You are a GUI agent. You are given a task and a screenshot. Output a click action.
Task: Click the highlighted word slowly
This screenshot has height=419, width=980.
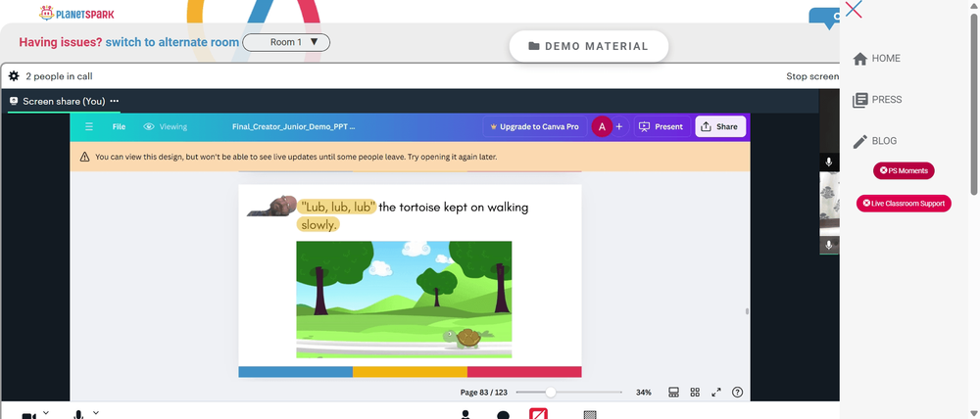click(318, 225)
